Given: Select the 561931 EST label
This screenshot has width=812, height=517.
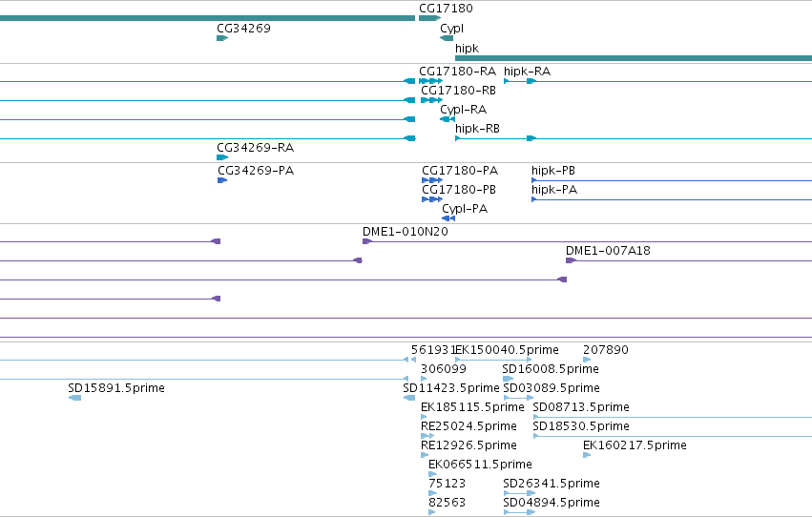Looking at the screenshot, I should tap(433, 350).
